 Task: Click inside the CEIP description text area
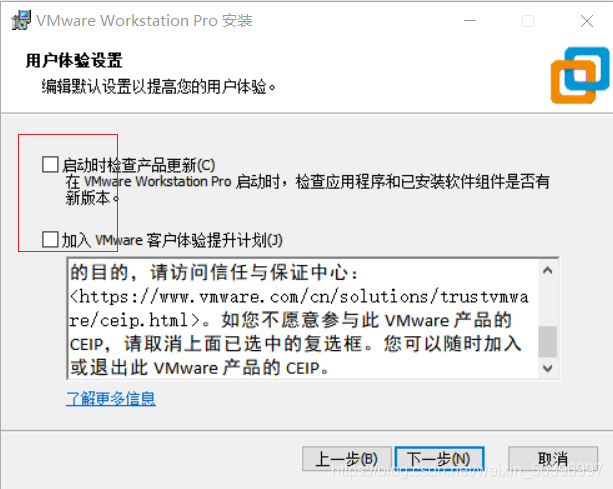[303, 319]
